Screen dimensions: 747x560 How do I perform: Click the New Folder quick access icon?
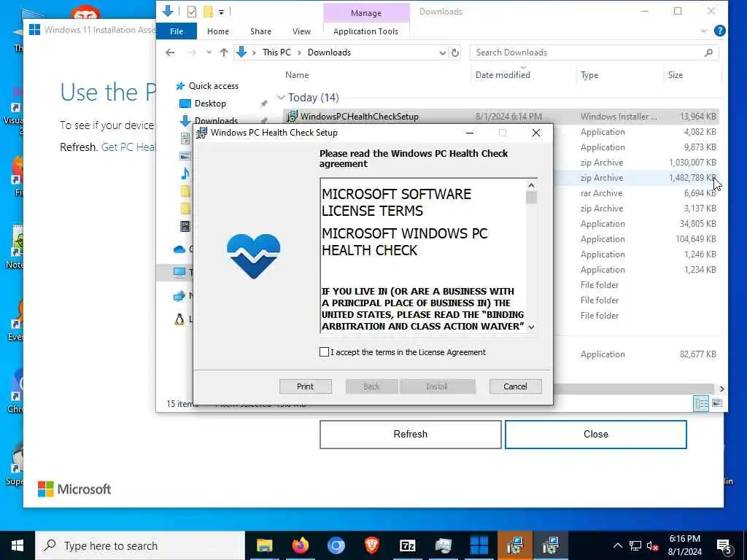point(208,12)
